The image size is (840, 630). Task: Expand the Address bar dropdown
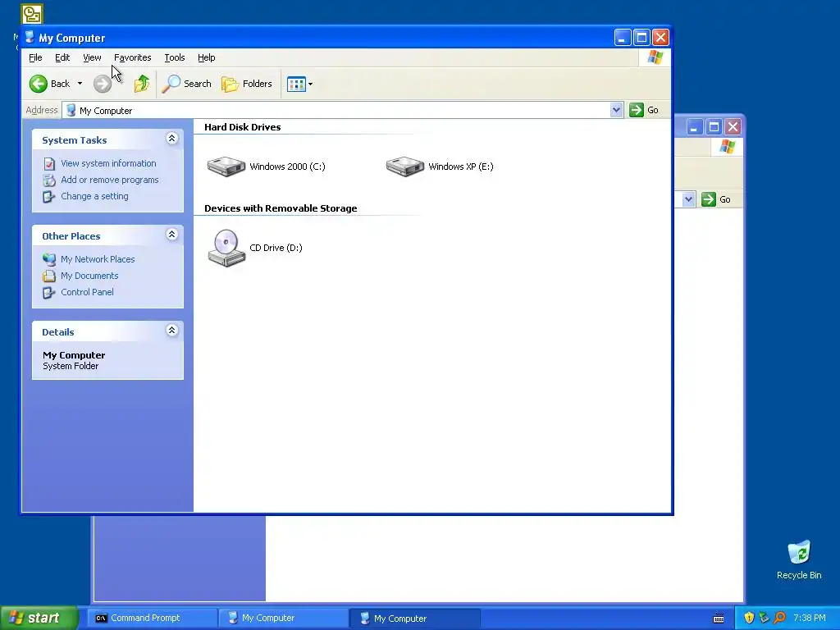[x=617, y=110]
